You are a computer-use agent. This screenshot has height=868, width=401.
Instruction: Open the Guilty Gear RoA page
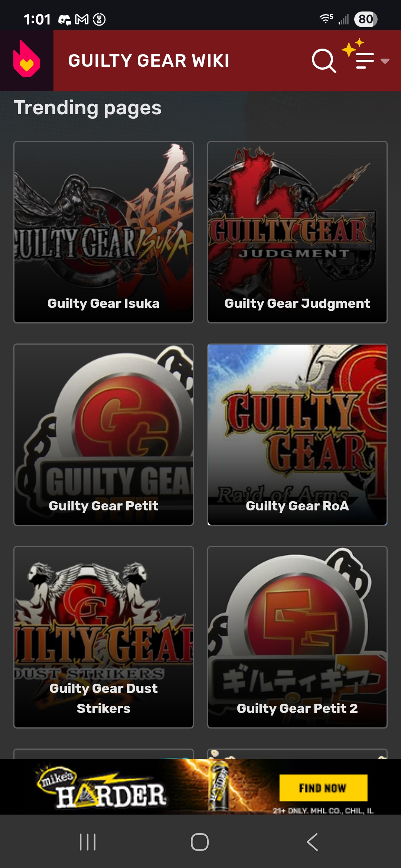297,435
